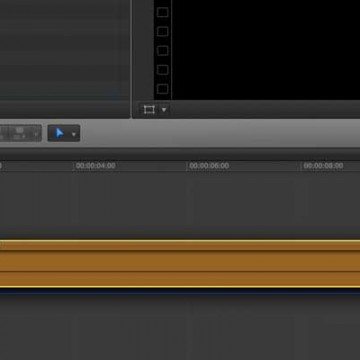Jump to 00:00:04:00 on the timeline ruler
The height and width of the screenshot is (360, 360).
click(x=96, y=166)
